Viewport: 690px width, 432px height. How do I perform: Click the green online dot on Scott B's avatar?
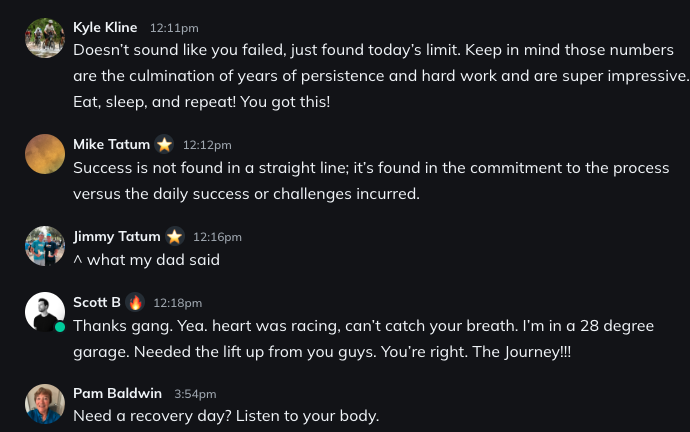[x=60, y=327]
